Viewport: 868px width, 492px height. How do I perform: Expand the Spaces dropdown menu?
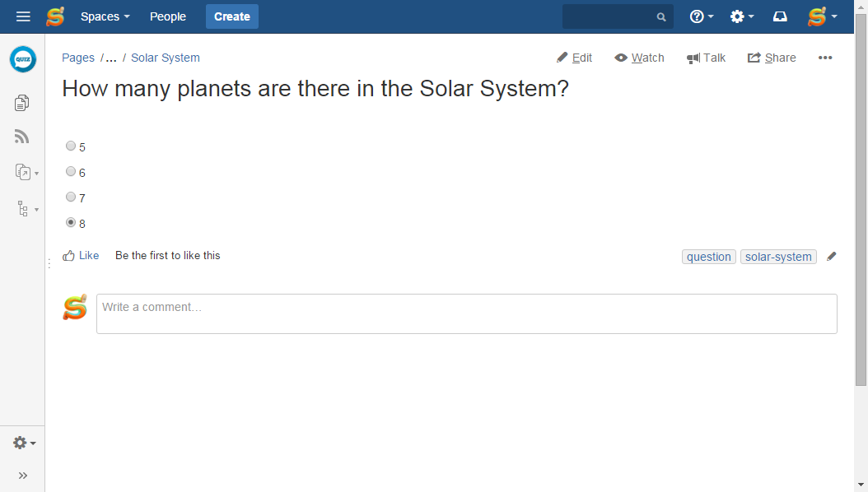(105, 16)
